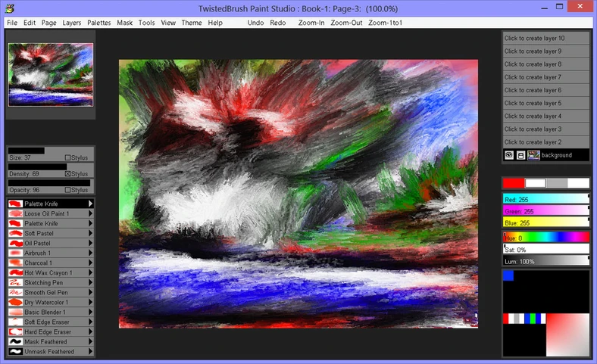The height and width of the screenshot is (364, 597).
Task: Select the Soft Pastel brush icon
Action: (x=14, y=233)
